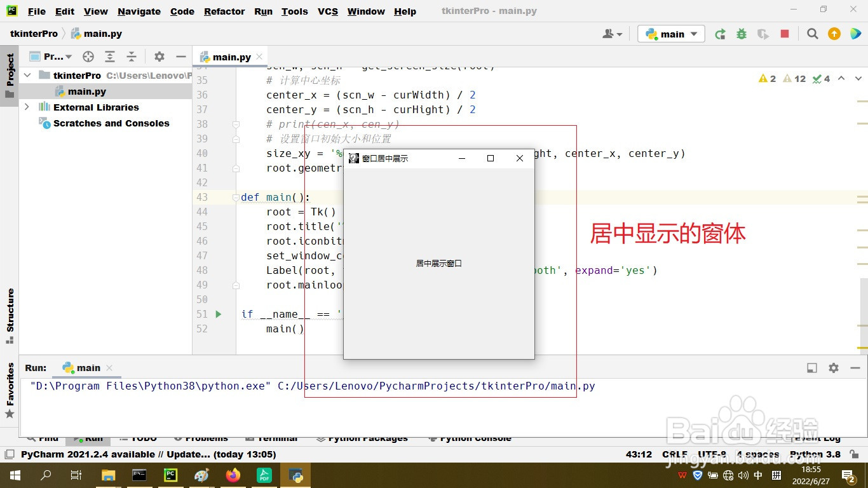Image resolution: width=868 pixels, height=488 pixels.
Task: Click the orange update arrow in the toolbar
Action: pyautogui.click(x=834, y=34)
